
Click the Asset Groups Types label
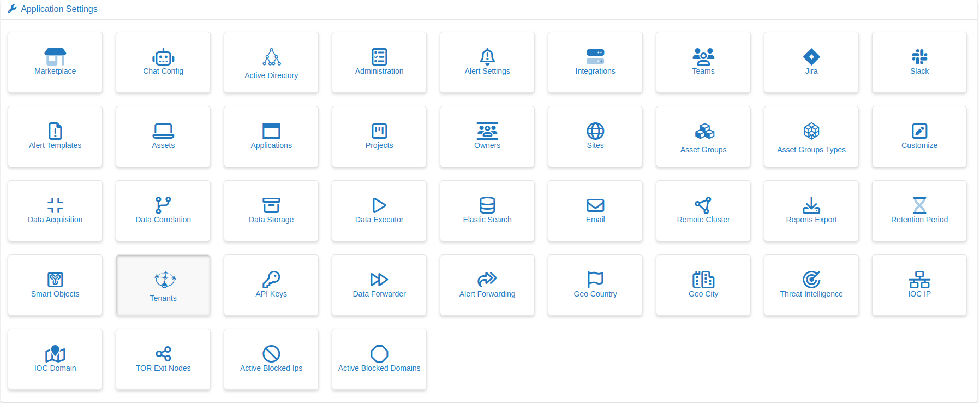[811, 150]
